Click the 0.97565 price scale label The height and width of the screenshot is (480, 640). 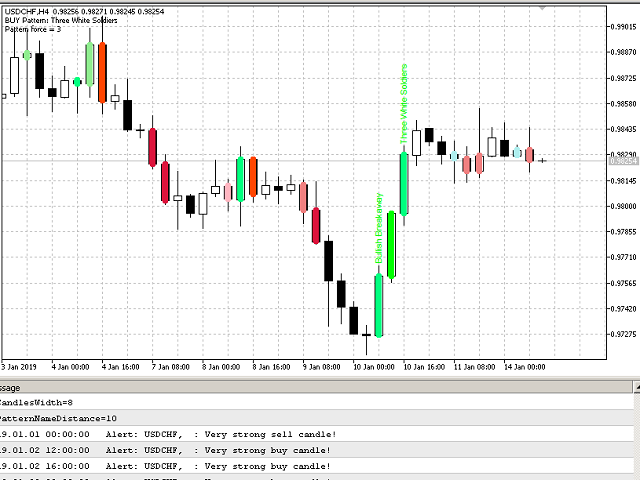tap(623, 283)
